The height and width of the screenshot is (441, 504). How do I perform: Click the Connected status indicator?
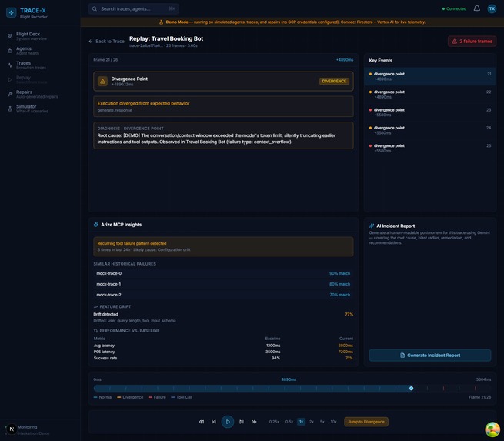454,8
